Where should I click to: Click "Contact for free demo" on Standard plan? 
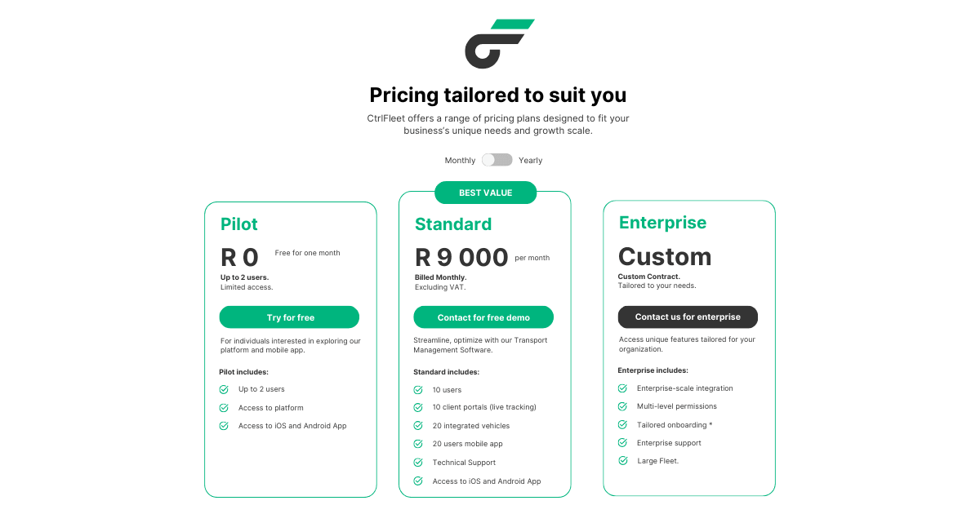(483, 317)
